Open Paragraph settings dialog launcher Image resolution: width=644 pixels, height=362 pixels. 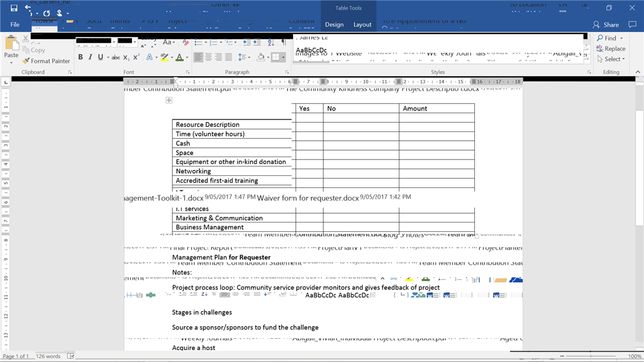(287, 72)
